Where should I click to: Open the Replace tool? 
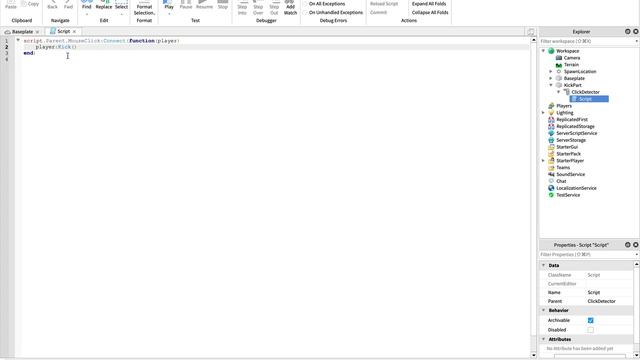104,6
